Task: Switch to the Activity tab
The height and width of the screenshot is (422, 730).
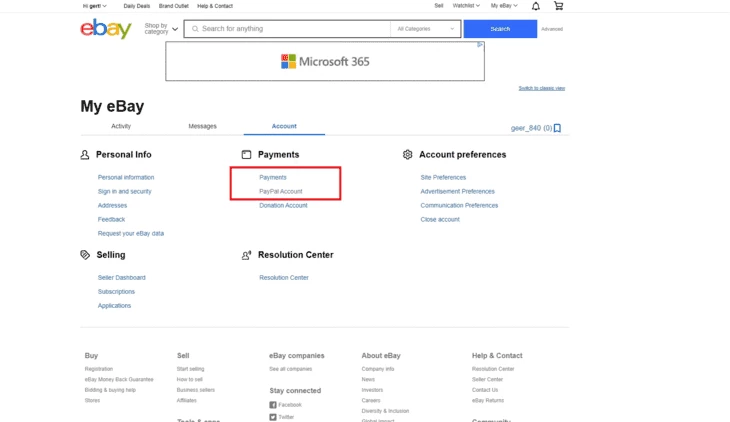Action: 121,126
